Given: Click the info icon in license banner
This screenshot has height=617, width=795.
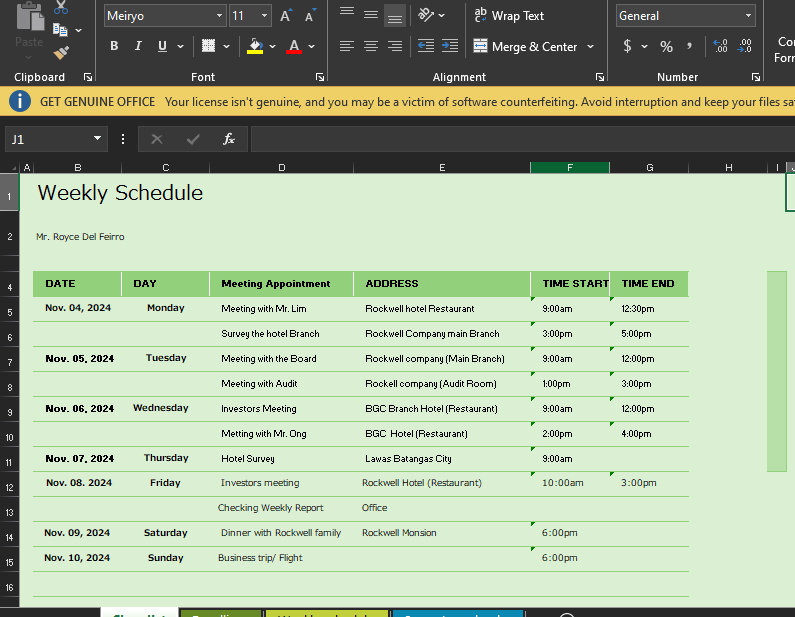Looking at the screenshot, I should [x=20, y=101].
